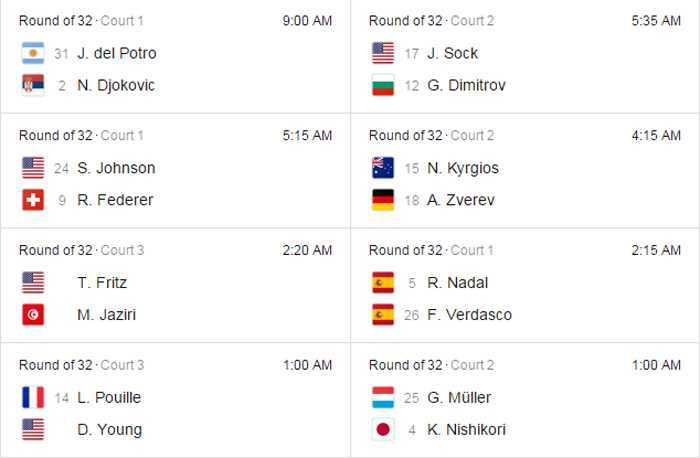Click Round of 32 header above del Potro
The height and width of the screenshot is (458, 700).
click(55, 21)
